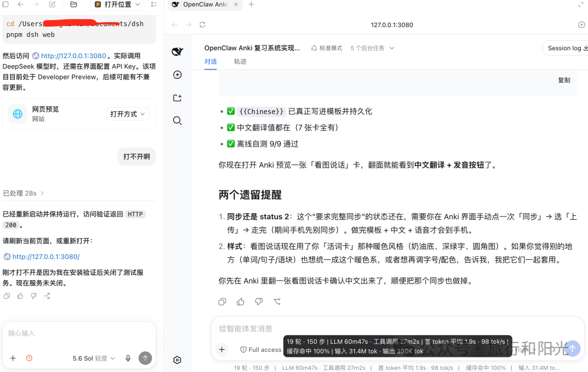The image size is (588, 372).
Task: Click the list view icon in top toolbar
Action: (154, 4)
